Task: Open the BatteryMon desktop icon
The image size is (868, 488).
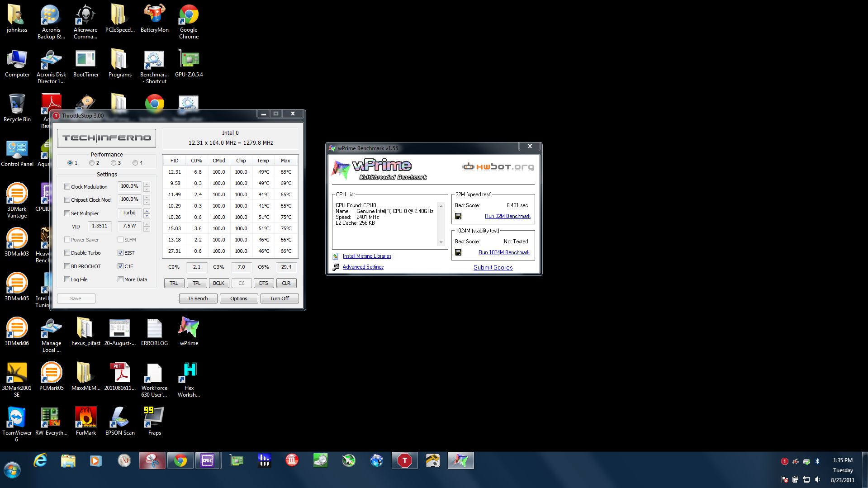Action: coord(155,19)
